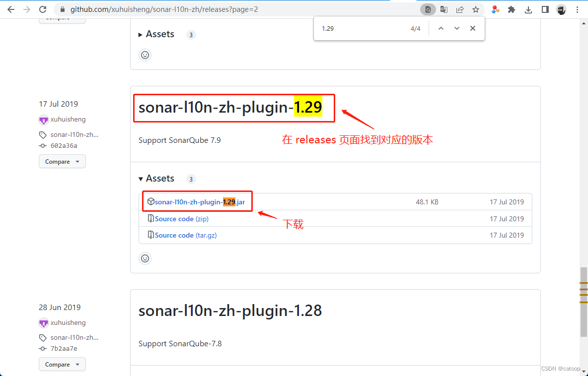588x376 pixels.
Task: Go back to the previous page
Action: click(x=11, y=9)
